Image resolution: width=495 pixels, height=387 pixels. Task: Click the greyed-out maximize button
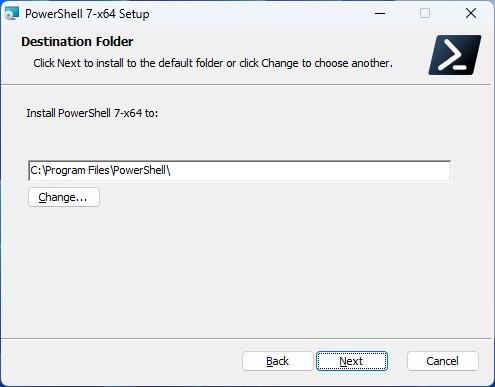tap(425, 14)
